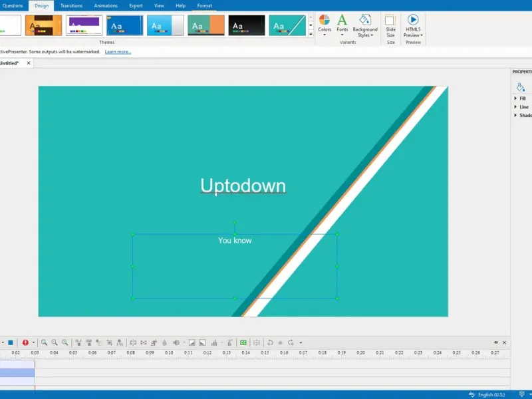Expand the themes gallery more arrow
The height and width of the screenshot is (399, 532).
(x=311, y=34)
